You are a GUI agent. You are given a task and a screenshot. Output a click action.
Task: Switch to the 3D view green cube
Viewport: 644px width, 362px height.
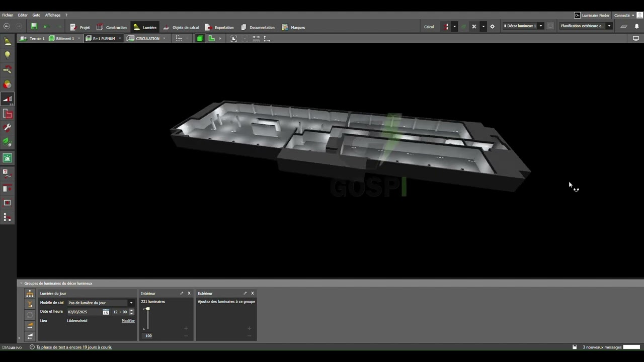200,38
